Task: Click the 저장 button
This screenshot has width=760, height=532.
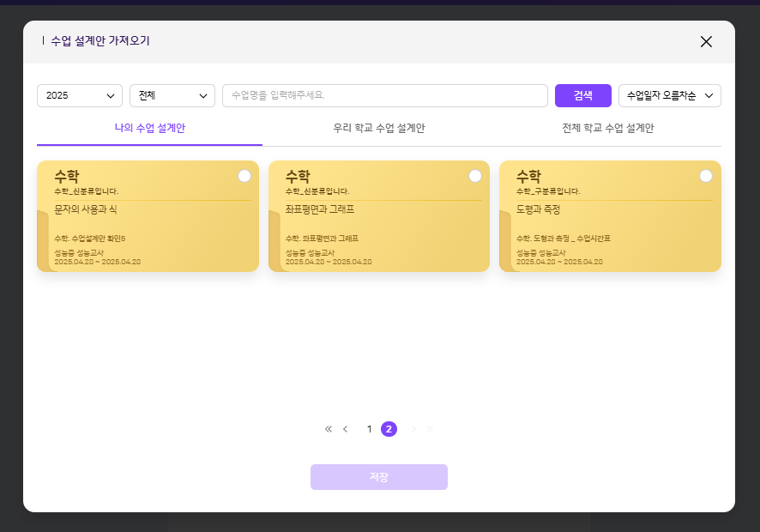Action: [x=379, y=477]
